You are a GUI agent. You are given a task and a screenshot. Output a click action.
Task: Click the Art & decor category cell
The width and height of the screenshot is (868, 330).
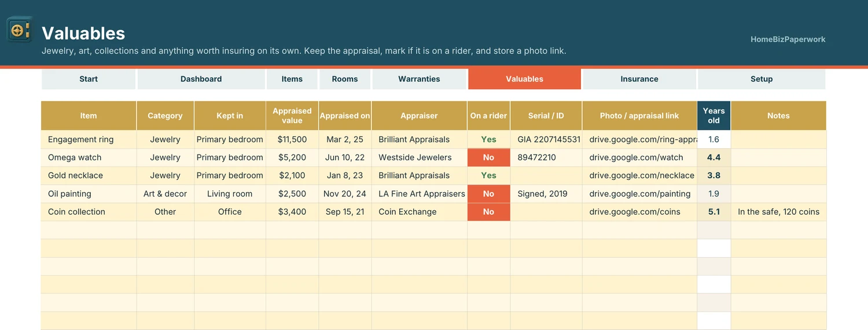(165, 194)
